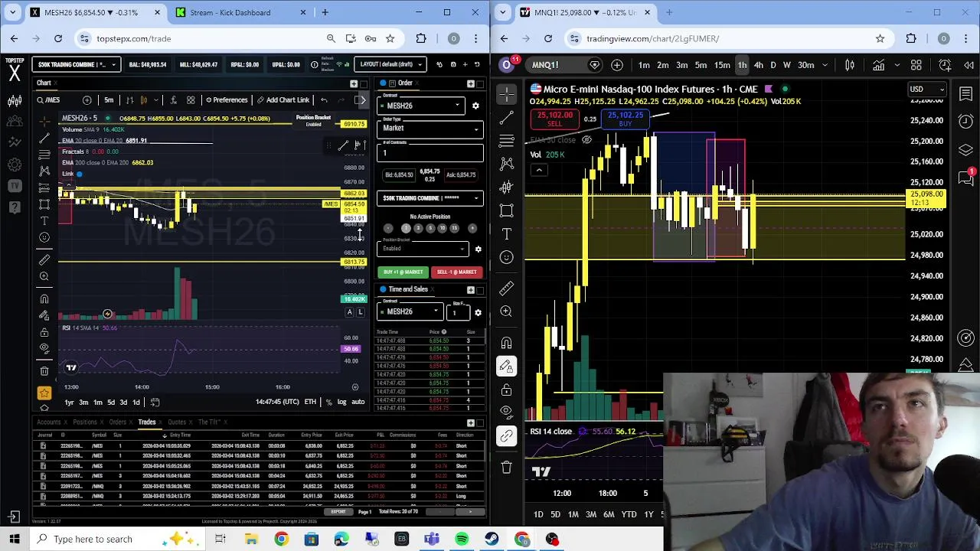Toggle the Link indicator blue dot
This screenshot has width=980, height=551.
point(79,174)
